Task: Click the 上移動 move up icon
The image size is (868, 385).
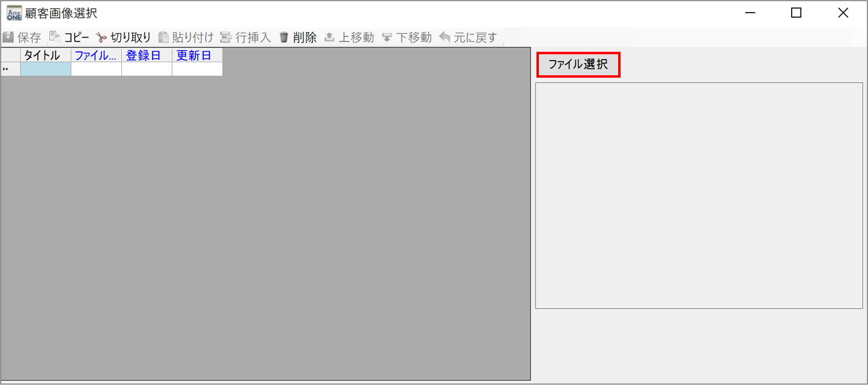Action: coord(330,37)
